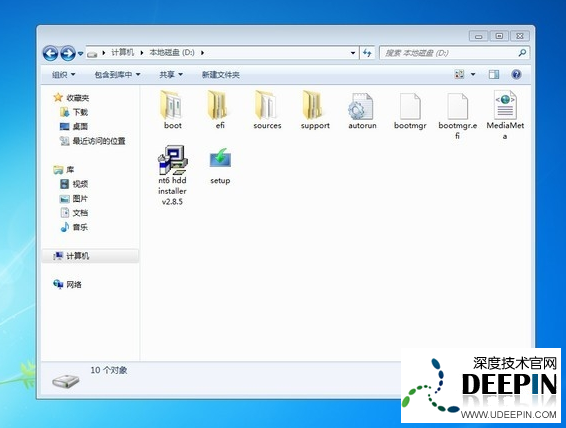Expand arrow after 计算机 breadcrumb
566x428 pixels.
pos(142,53)
